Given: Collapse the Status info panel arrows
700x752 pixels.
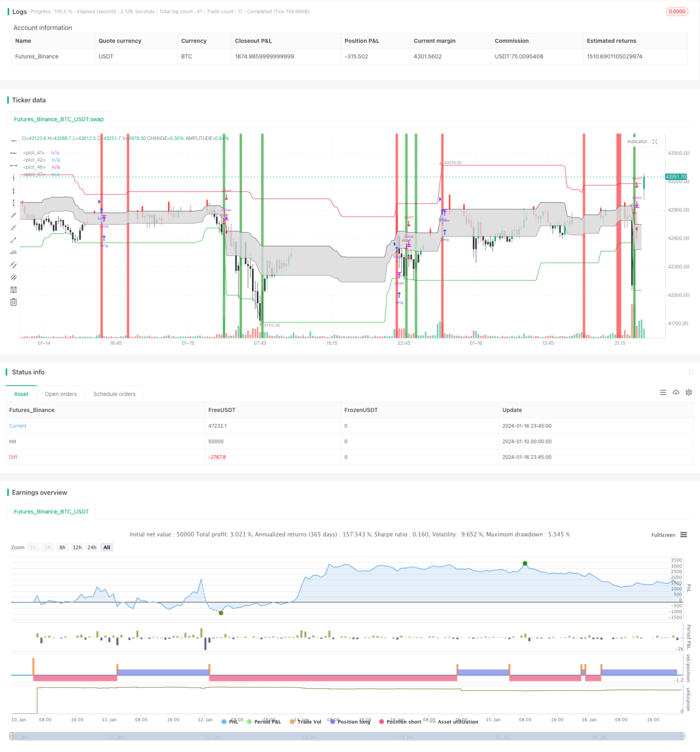Looking at the screenshot, I should (x=690, y=372).
